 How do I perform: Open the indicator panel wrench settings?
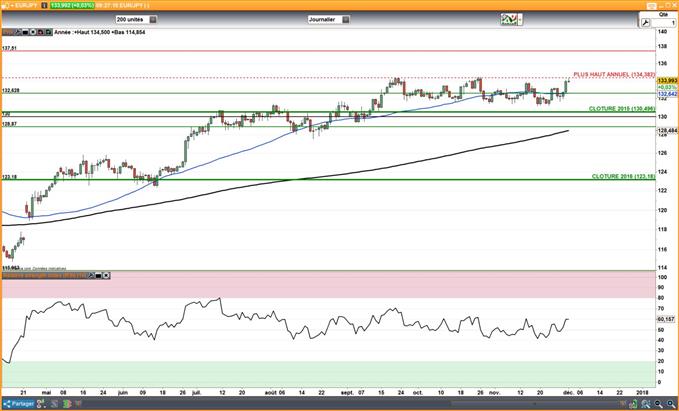[91, 275]
